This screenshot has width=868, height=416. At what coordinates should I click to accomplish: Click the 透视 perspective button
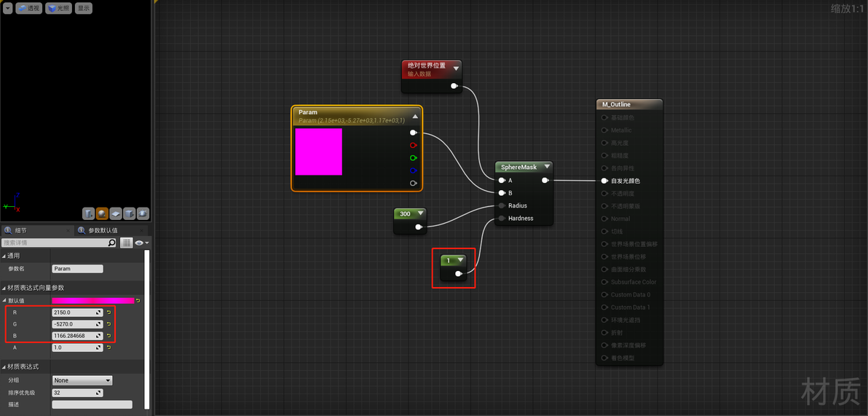click(29, 8)
